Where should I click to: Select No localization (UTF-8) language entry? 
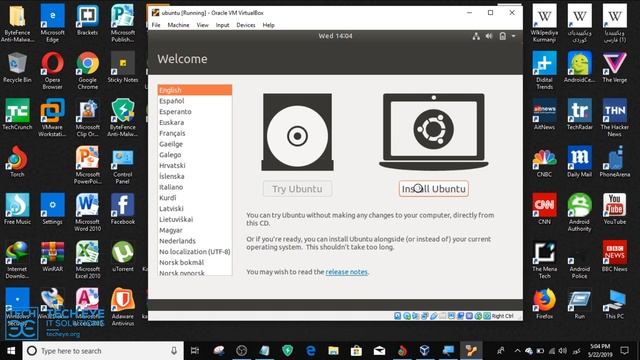(x=195, y=251)
